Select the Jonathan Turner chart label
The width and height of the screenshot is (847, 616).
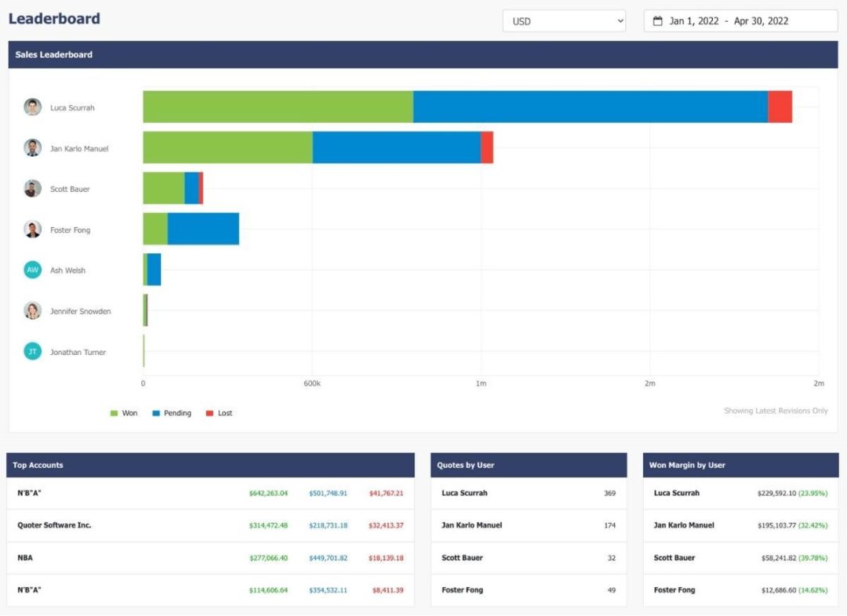[78, 352]
